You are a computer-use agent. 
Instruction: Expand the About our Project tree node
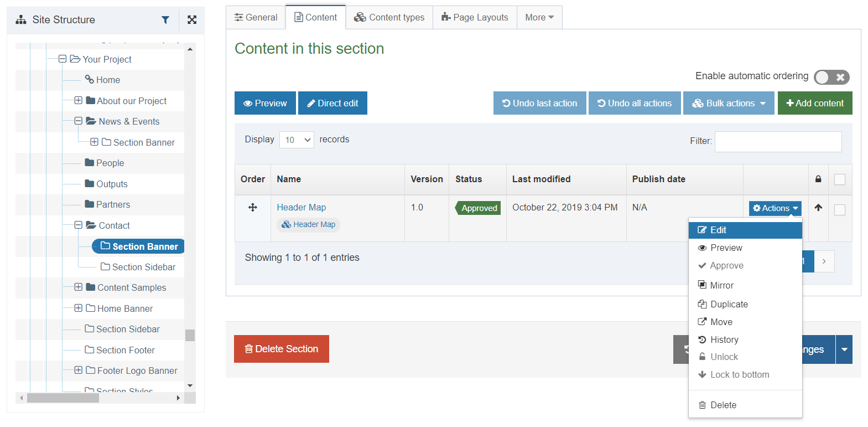(79, 101)
